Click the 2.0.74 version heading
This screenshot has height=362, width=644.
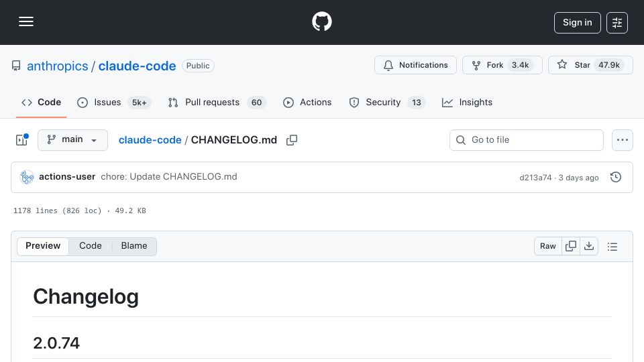click(x=56, y=343)
